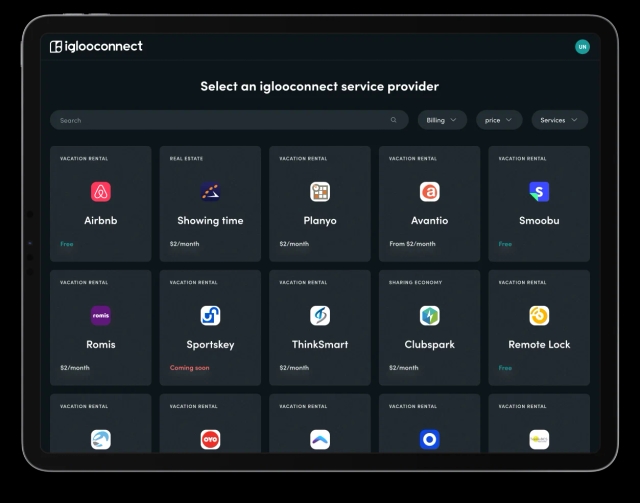
Task: Click From $2/month on Avantio card
Action: (x=412, y=244)
